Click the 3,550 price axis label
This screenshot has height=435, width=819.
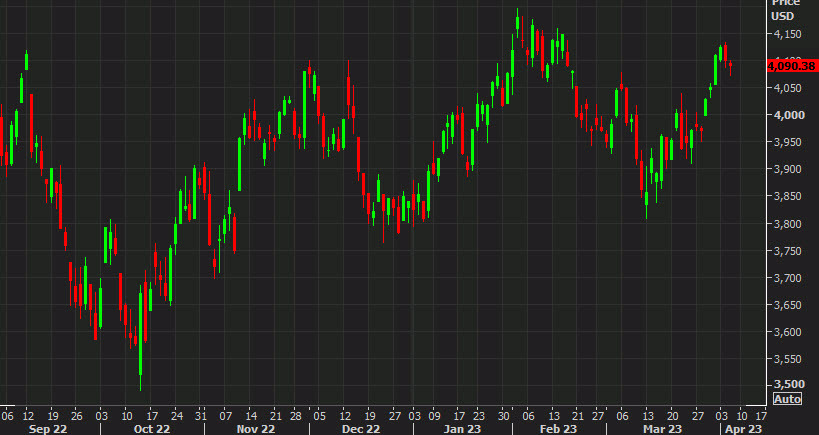[x=787, y=359]
